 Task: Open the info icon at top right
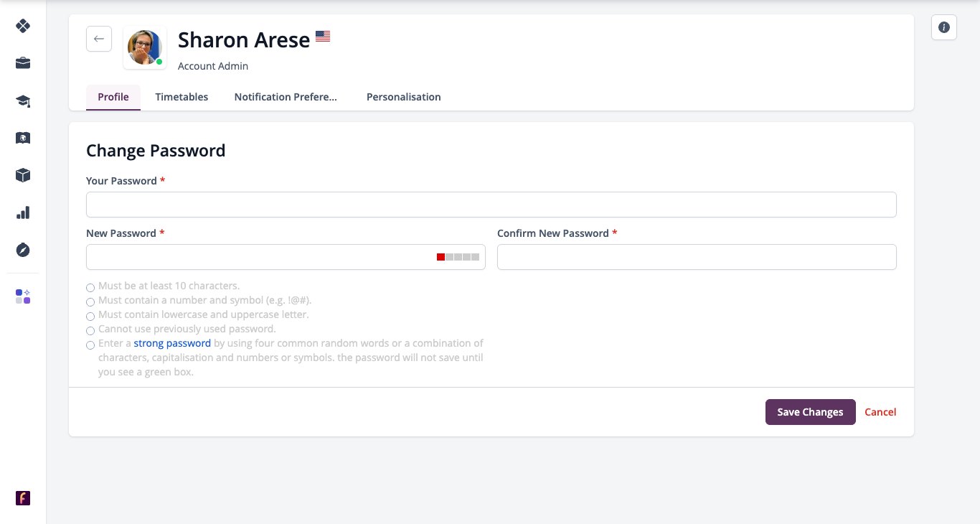coord(944,27)
